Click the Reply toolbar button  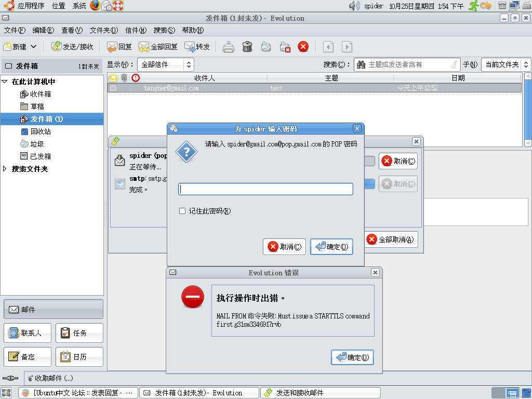click(119, 46)
